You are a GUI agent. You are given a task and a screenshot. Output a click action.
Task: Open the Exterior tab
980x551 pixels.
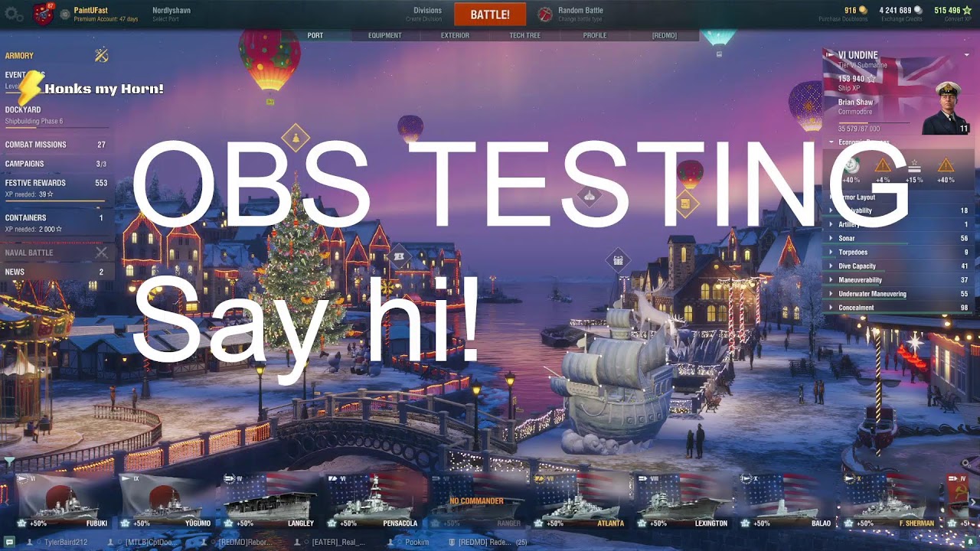(x=455, y=35)
